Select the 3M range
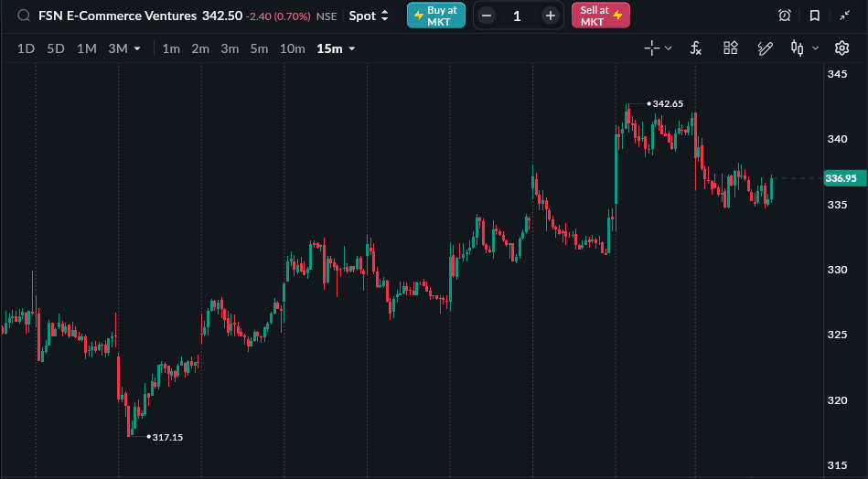 (118, 48)
